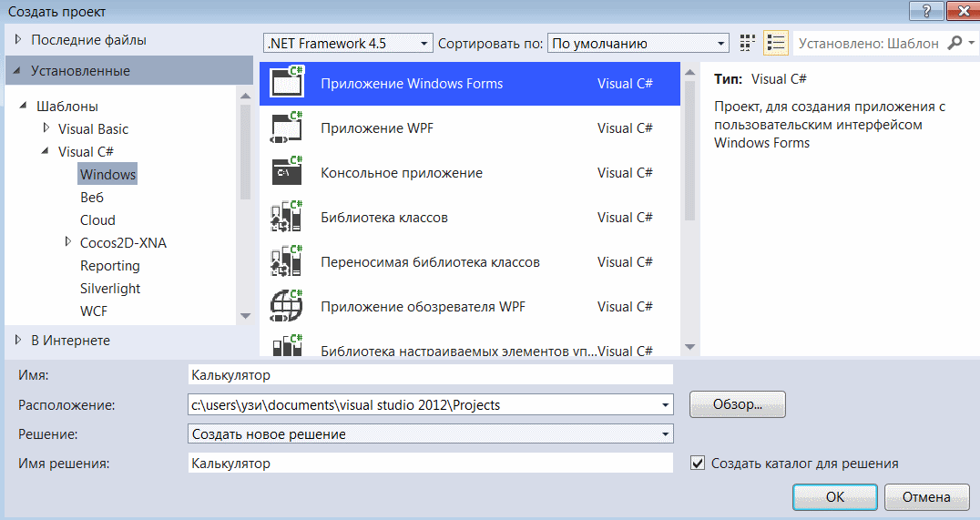Click the WPF application template icon
980x520 pixels.
[287, 127]
